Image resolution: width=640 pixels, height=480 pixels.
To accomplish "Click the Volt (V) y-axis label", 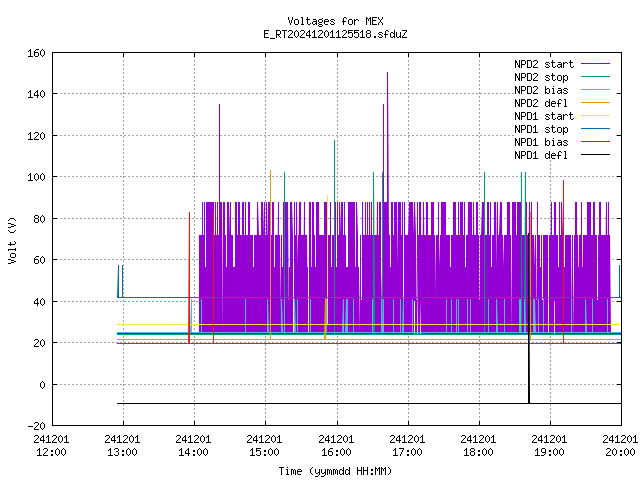I will (12, 240).
